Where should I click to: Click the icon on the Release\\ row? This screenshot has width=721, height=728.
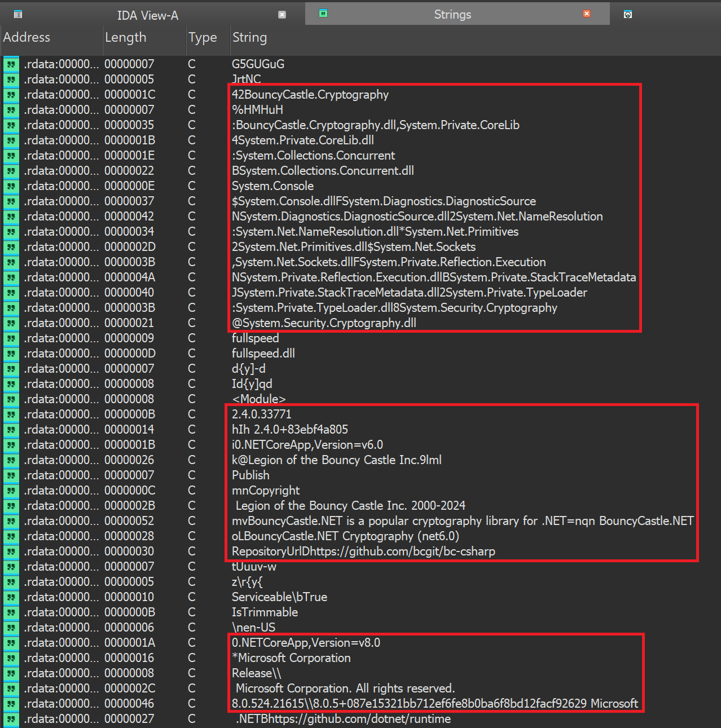11,673
